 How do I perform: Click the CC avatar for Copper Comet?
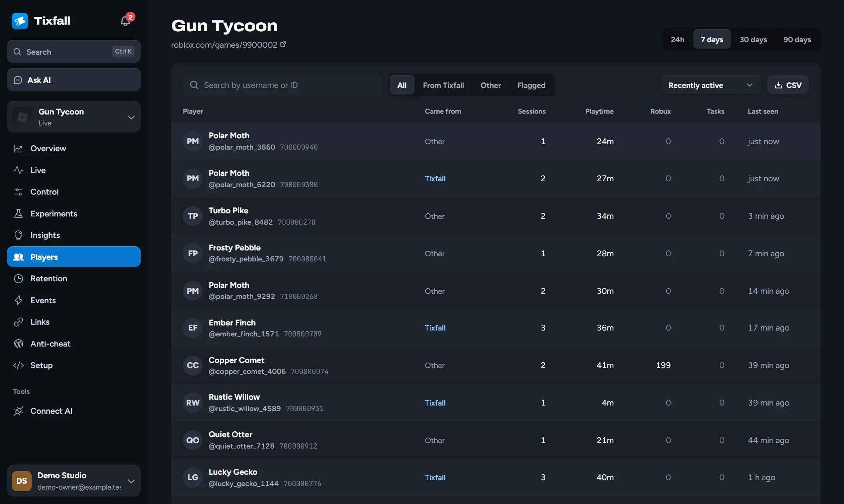(193, 365)
